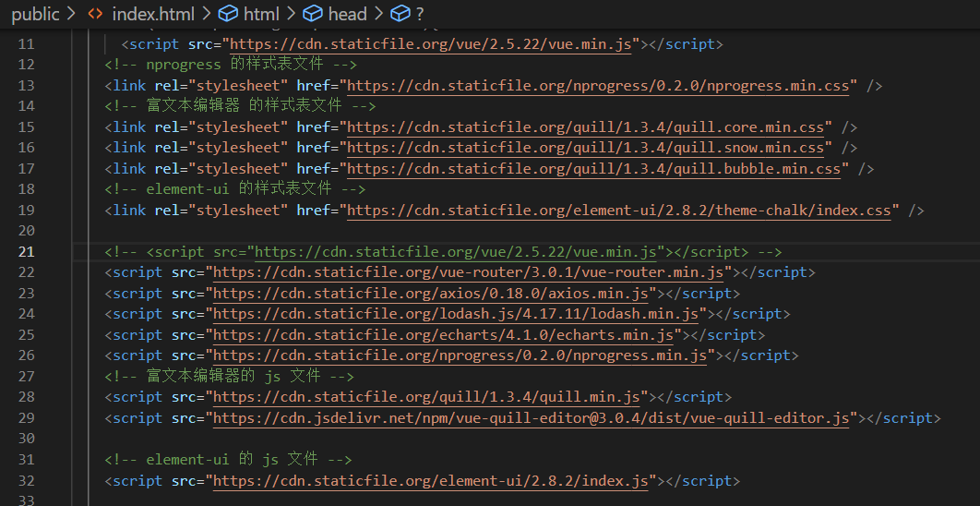Open the lodash.min.js script link
Screen dimensions: 980x506
456,314
